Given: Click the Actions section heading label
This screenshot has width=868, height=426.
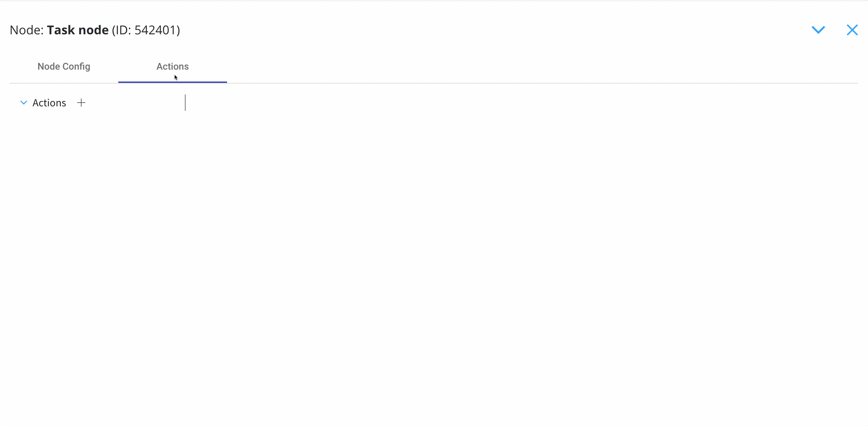Looking at the screenshot, I should (x=49, y=103).
